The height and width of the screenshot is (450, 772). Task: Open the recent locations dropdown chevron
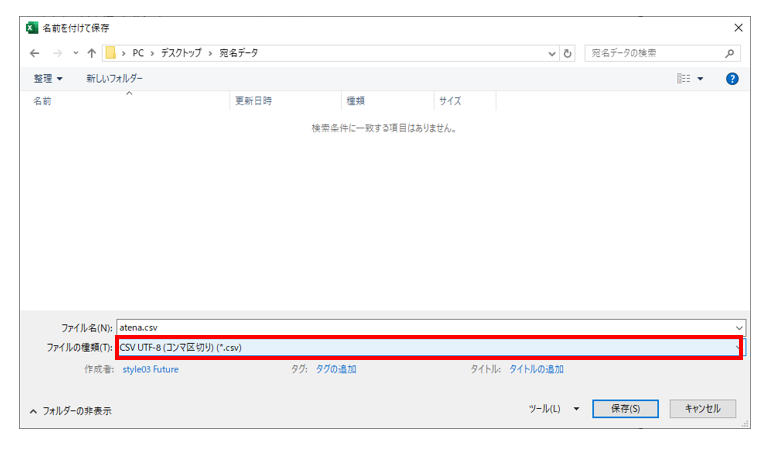click(x=75, y=53)
